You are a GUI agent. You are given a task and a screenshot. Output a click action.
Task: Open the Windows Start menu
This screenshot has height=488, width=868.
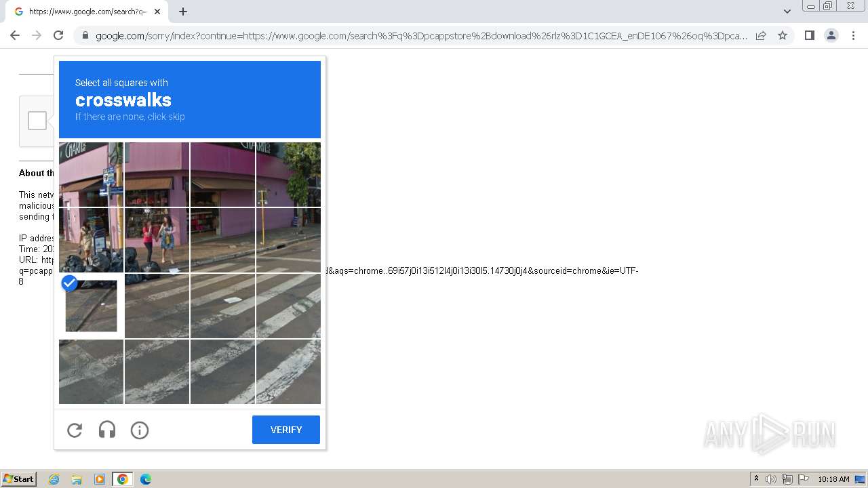(x=19, y=479)
